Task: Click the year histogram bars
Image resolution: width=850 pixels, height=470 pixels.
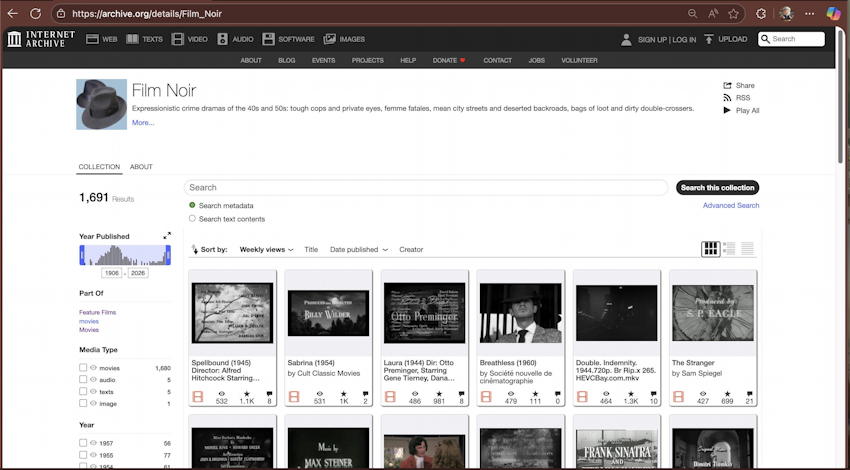Action: click(x=125, y=255)
